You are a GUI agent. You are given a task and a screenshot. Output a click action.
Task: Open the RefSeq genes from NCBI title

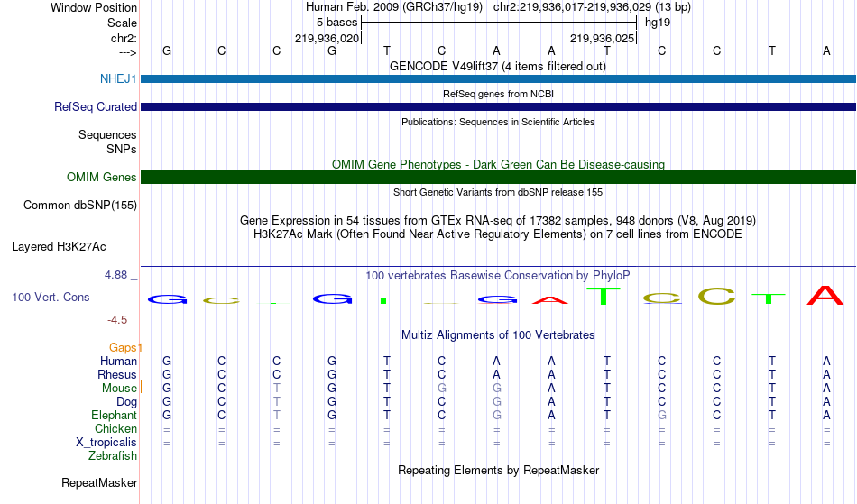click(498, 94)
